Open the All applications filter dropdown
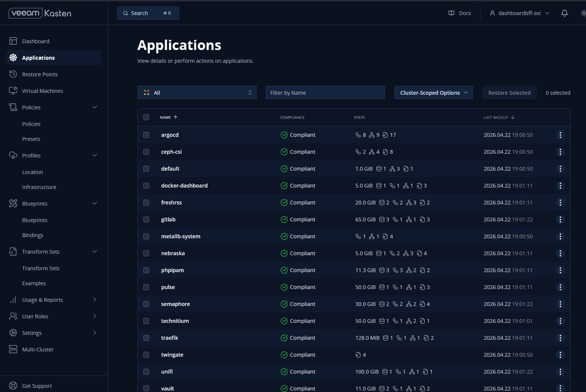Screen dimensions: 586x392 click(x=197, y=93)
